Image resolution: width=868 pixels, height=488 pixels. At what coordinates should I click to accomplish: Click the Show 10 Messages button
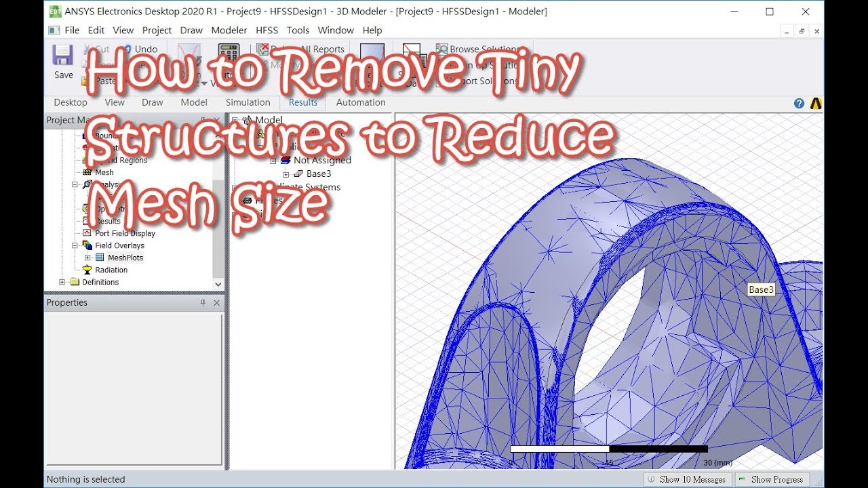click(686, 479)
